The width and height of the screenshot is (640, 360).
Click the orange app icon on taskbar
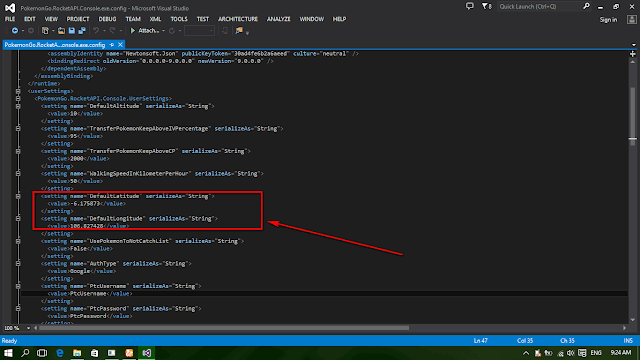(129, 353)
